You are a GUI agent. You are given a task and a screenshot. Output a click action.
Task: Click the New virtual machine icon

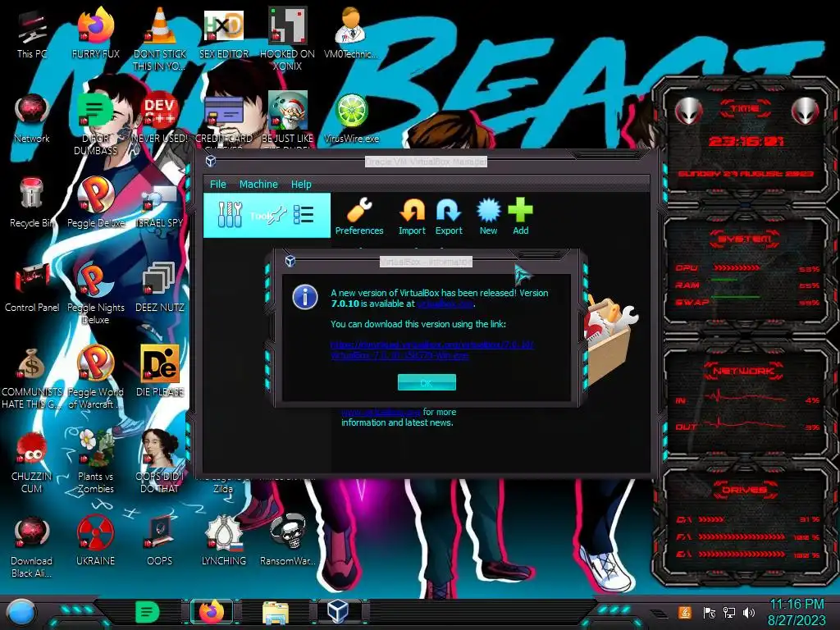(489, 210)
